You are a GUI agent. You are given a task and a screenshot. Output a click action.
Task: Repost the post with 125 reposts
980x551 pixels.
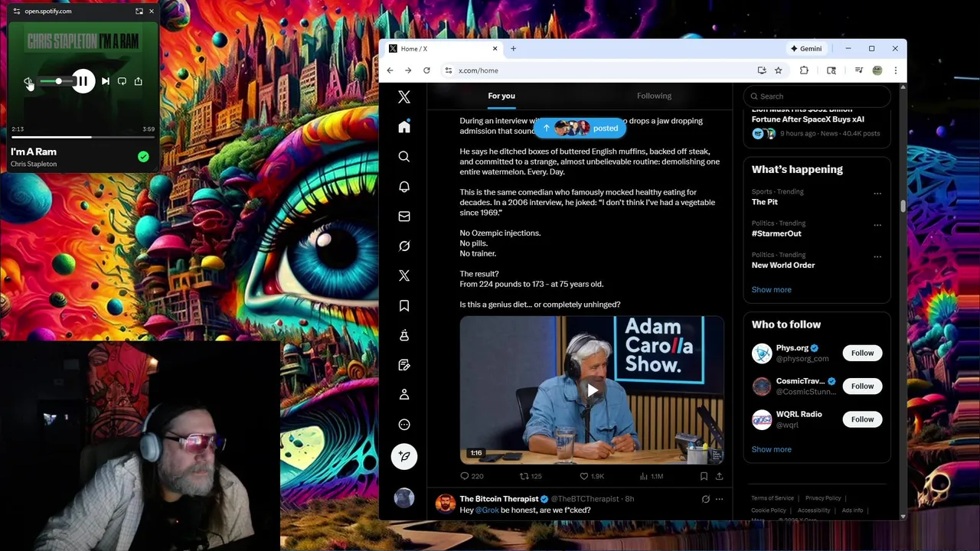click(x=531, y=476)
